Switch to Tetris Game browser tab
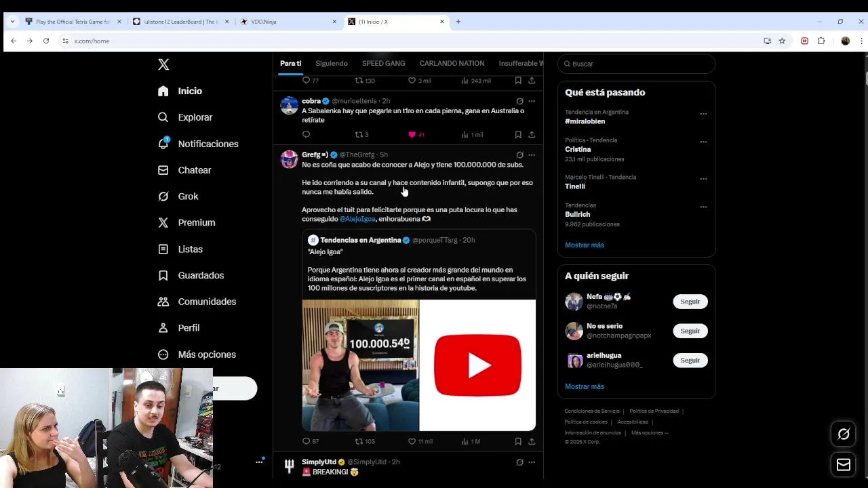This screenshot has height=488, width=868. [x=73, y=22]
